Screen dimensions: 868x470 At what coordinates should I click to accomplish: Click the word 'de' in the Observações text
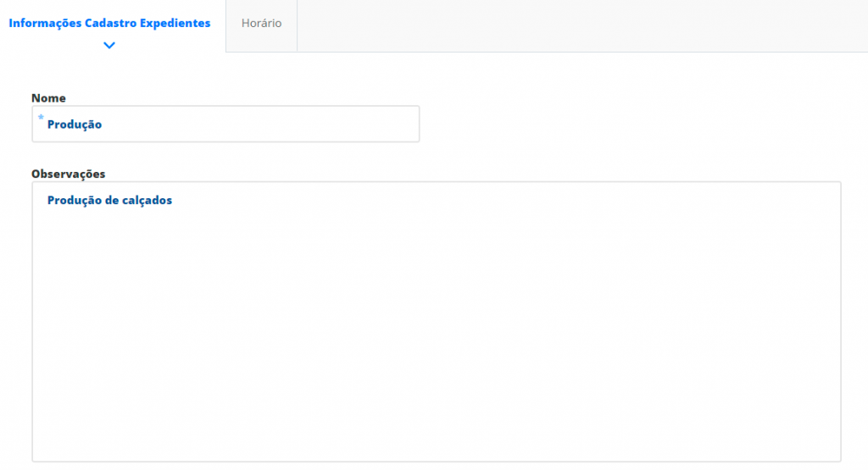[x=113, y=200]
